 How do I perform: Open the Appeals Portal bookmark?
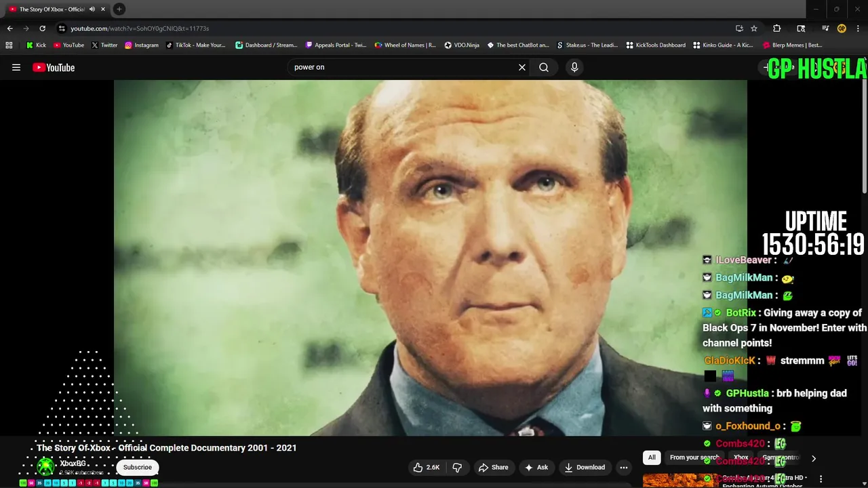tap(336, 45)
